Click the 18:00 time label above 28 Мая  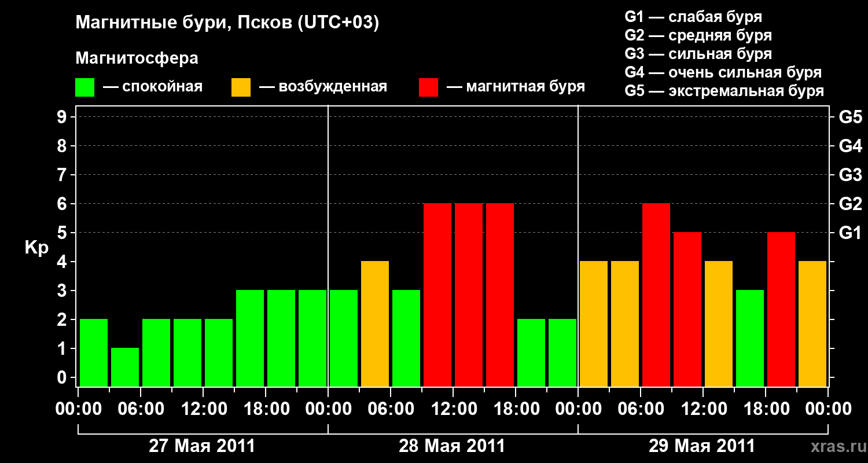[516, 409]
